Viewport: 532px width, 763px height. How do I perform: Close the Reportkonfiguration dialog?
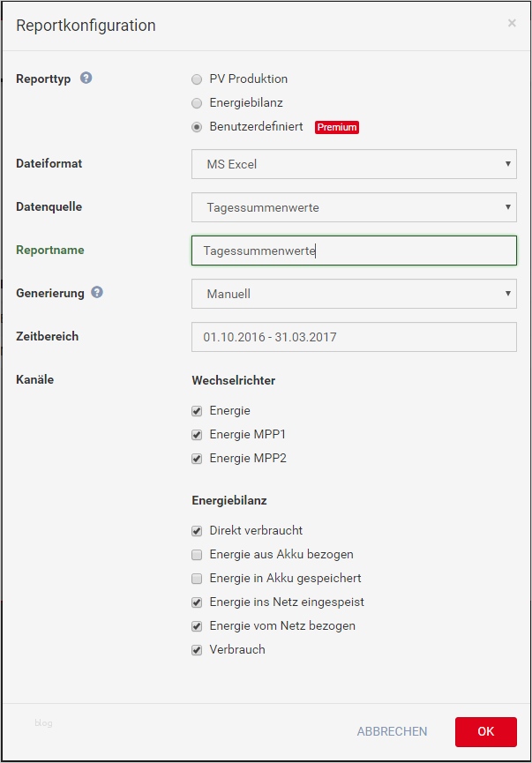(512, 23)
